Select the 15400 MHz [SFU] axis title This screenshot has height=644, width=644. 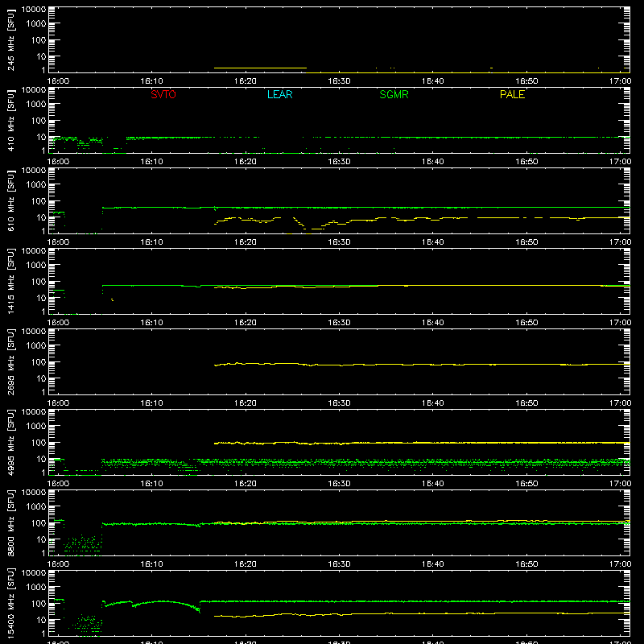click(x=10, y=603)
